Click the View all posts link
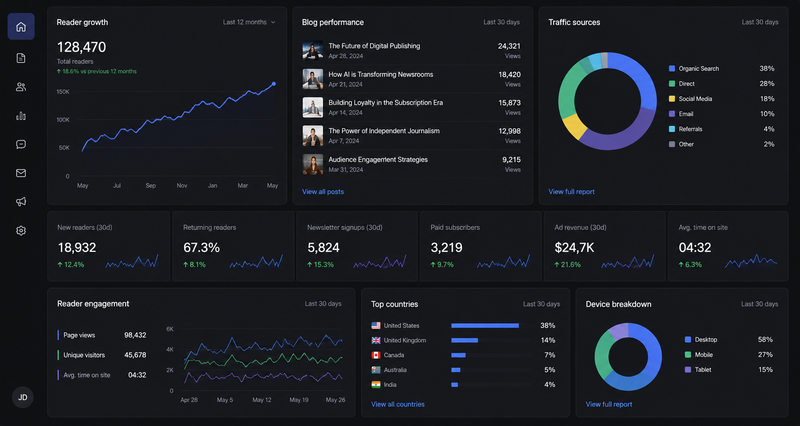 tap(323, 192)
